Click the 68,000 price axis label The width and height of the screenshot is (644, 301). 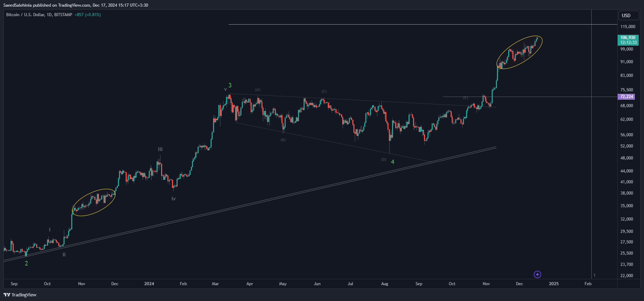point(627,106)
